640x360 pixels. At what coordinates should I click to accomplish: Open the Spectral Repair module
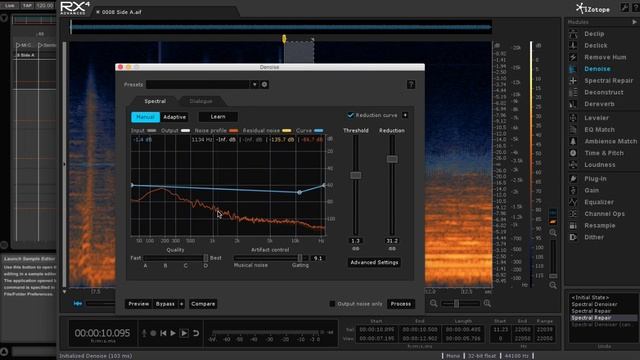point(608,80)
